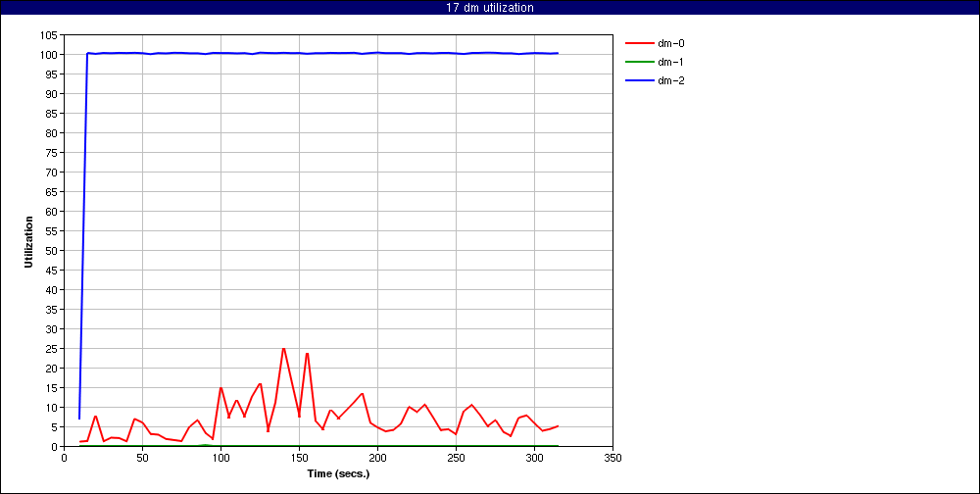This screenshot has width=980, height=494.
Task: Click the 'Time (secs.)' x-axis label
Action: 338,473
